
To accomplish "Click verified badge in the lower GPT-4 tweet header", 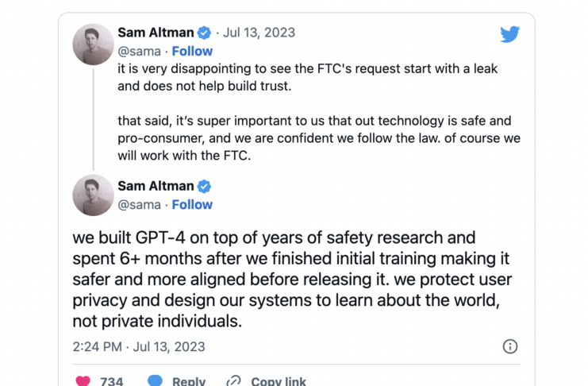I will (x=204, y=186).
